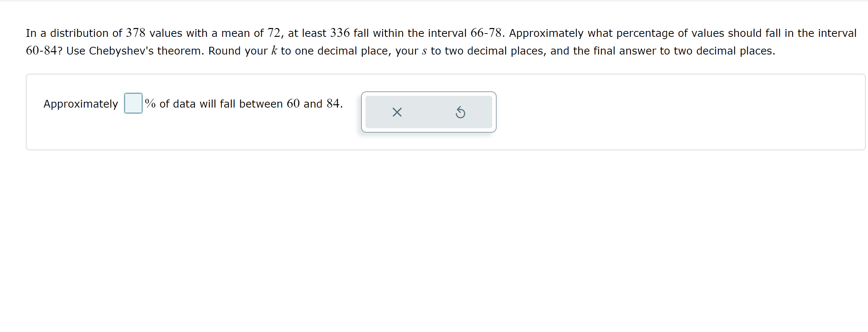Activate the clear button inside the gray toolbar
This screenshot has width=868, height=332.
coord(397,112)
